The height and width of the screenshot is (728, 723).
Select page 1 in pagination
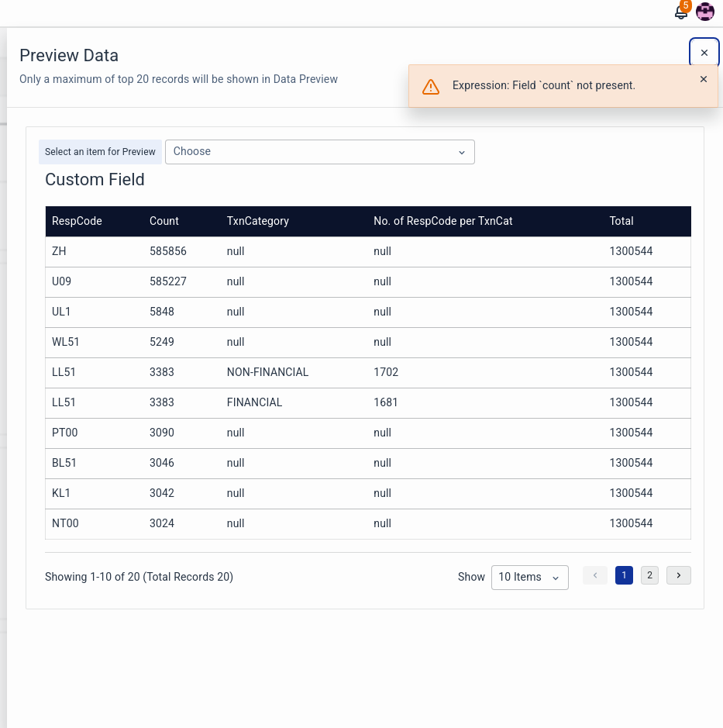[624, 575]
